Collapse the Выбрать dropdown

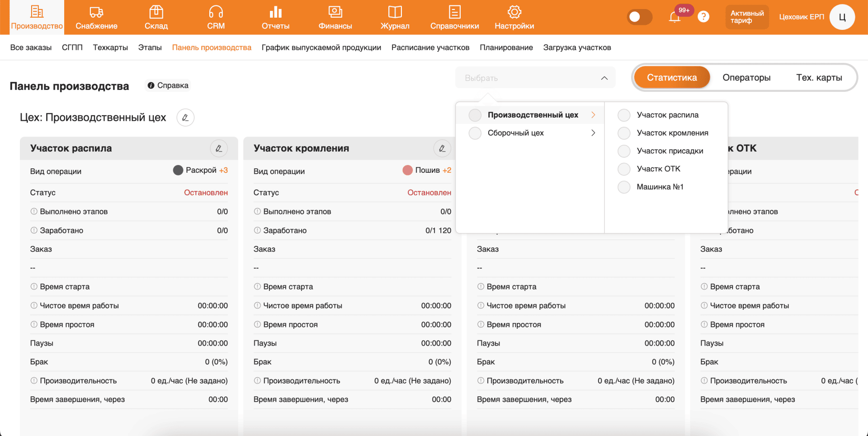[x=604, y=78]
